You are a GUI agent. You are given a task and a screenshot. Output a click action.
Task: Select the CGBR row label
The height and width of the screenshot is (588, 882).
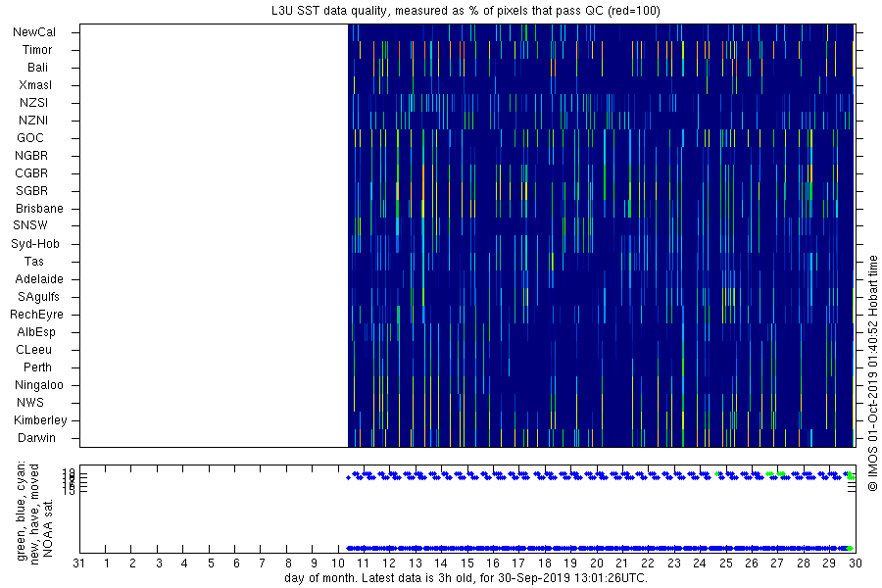point(31,172)
